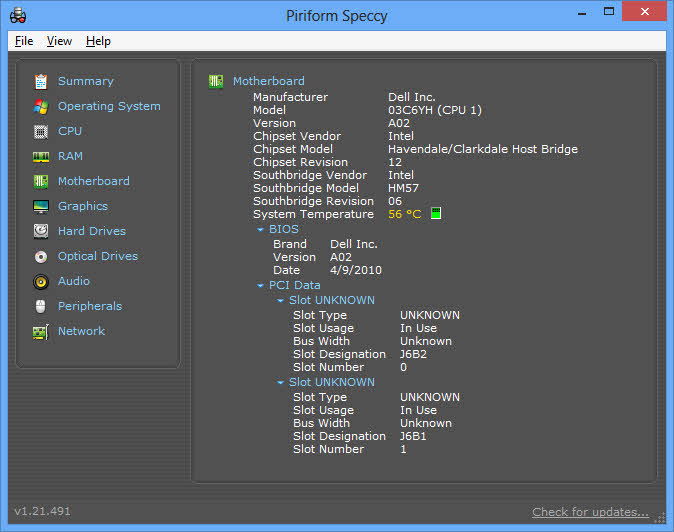The width and height of the screenshot is (674, 532).
Task: Open the Network section
Action: pos(81,331)
